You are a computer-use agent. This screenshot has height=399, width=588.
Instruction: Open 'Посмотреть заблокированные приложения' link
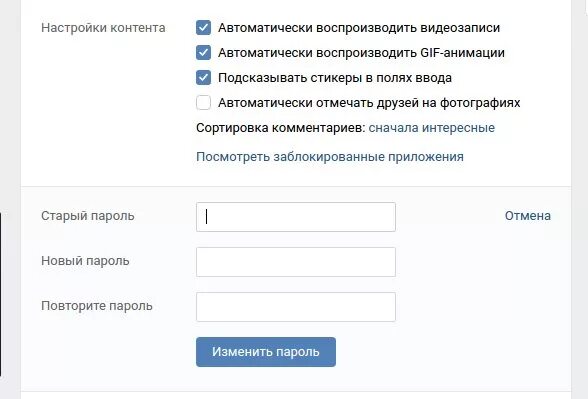coord(330,157)
